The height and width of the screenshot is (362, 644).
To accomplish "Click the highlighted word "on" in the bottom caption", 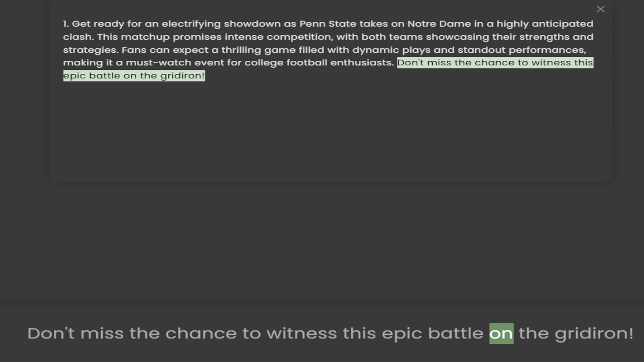I will (x=501, y=334).
